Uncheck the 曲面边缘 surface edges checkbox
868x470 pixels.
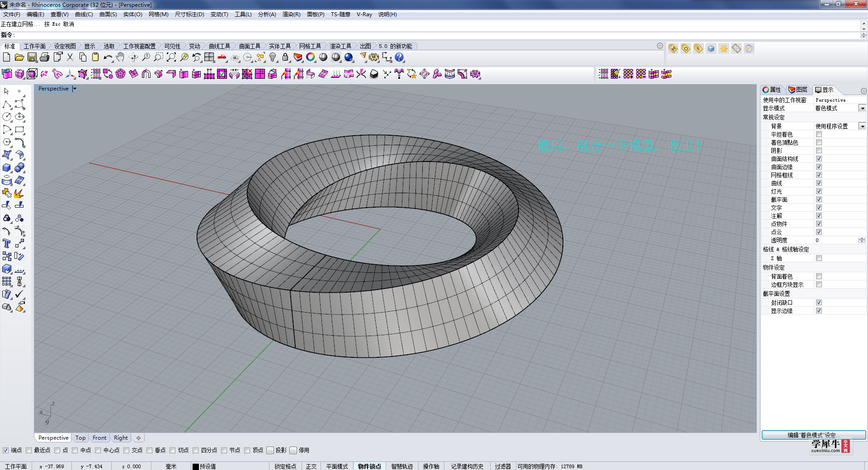[819, 167]
